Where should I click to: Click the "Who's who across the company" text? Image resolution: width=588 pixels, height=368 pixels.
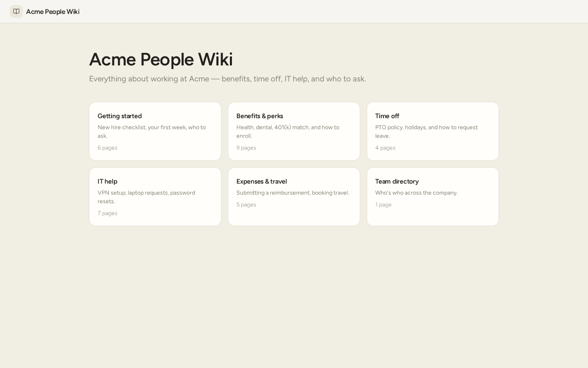tap(416, 193)
